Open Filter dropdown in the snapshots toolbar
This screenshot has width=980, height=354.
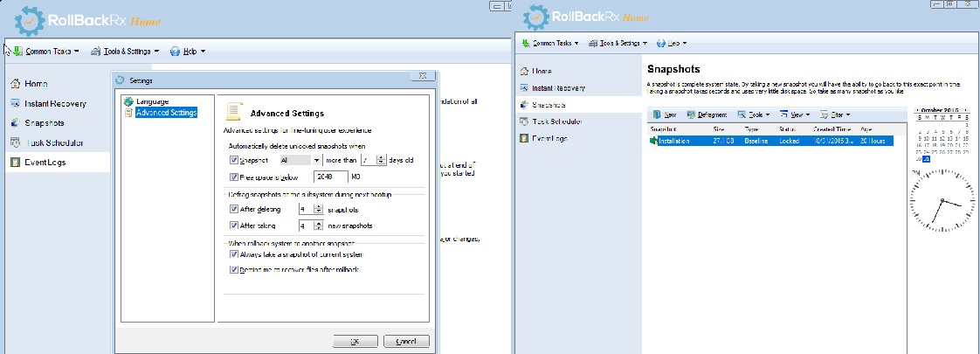pyautogui.click(x=835, y=115)
